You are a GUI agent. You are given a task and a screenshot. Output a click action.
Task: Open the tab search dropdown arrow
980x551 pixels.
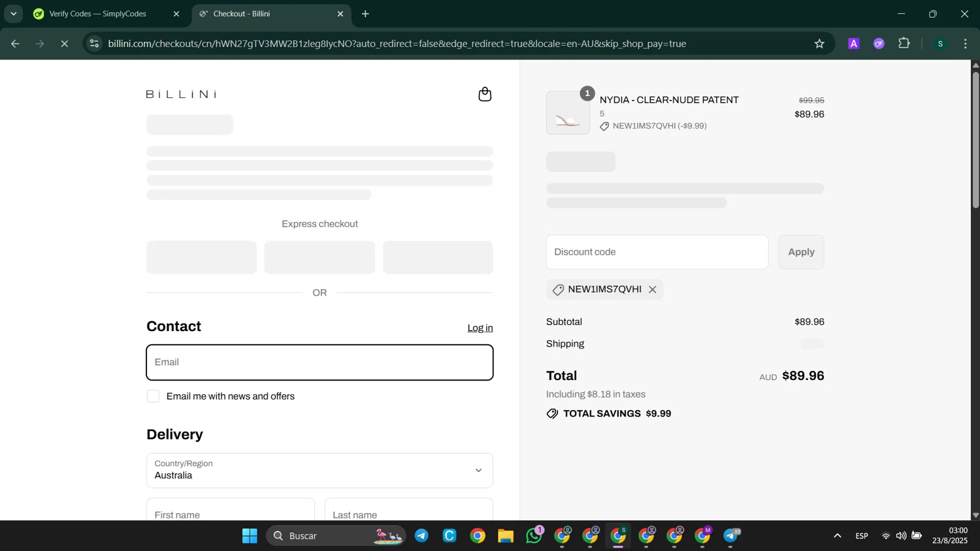click(x=13, y=14)
